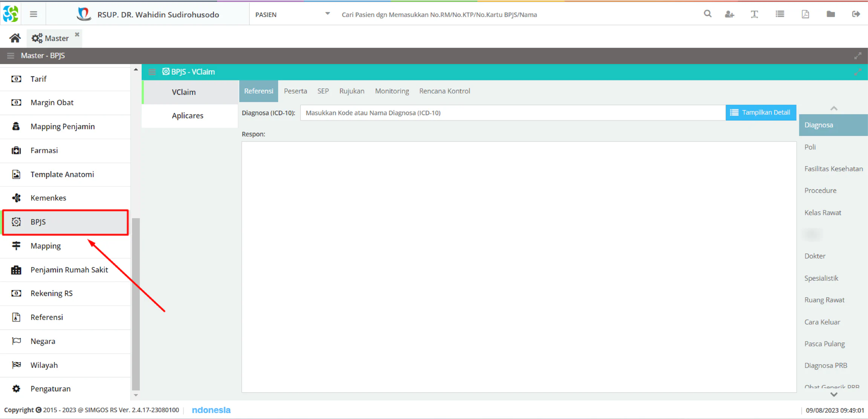Click the Pengaturan gear icon
This screenshot has width=868, height=419.
tap(16, 389)
